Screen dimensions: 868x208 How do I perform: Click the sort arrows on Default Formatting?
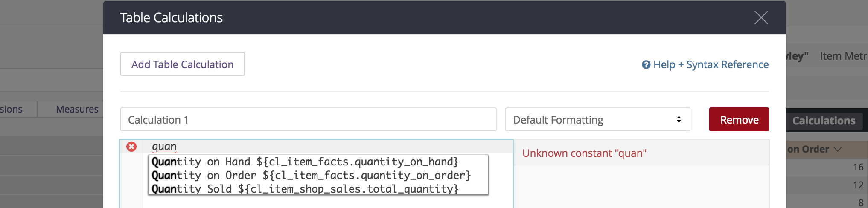point(679,119)
